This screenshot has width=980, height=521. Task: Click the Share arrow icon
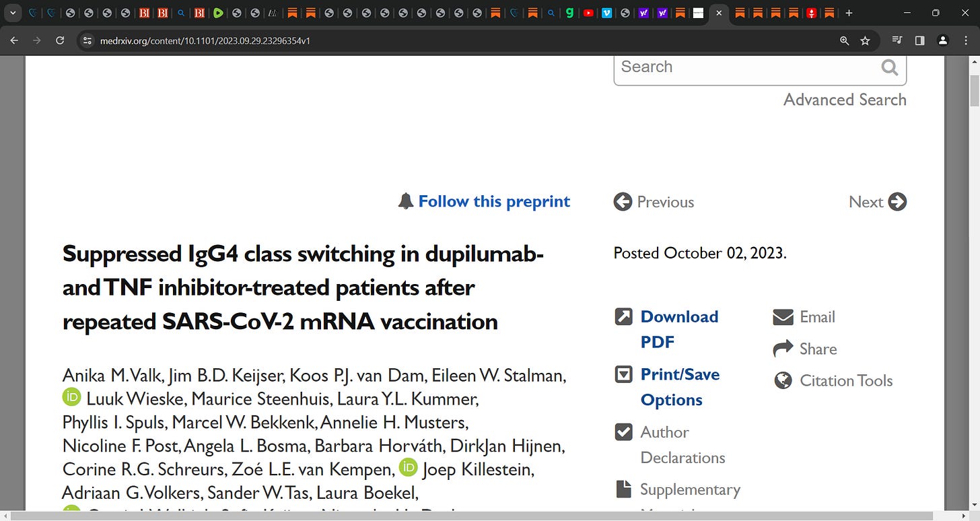[783, 349]
